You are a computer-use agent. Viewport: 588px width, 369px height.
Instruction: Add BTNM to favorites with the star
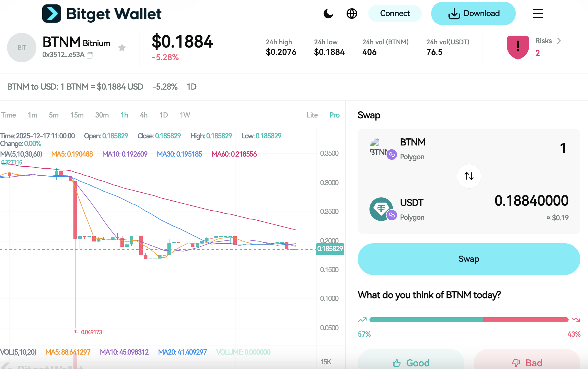click(122, 48)
